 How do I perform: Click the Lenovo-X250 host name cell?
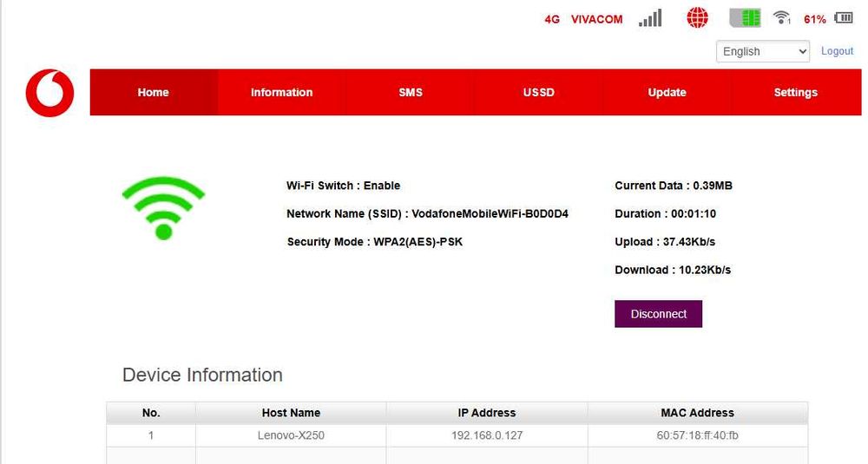pos(291,435)
